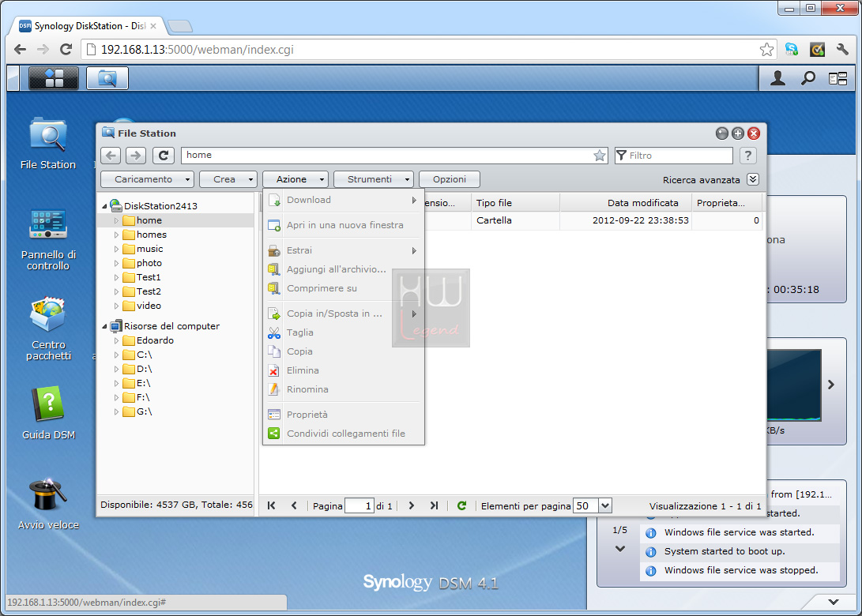The width and height of the screenshot is (862, 616).
Task: Choose Download from Azione menu
Action: pos(344,200)
